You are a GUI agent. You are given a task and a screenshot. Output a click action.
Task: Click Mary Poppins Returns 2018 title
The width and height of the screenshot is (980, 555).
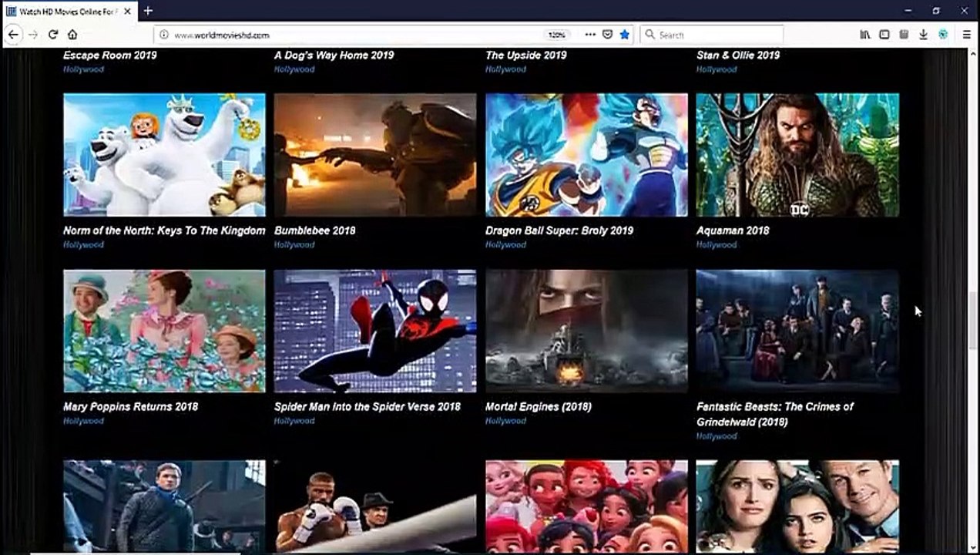131,406
